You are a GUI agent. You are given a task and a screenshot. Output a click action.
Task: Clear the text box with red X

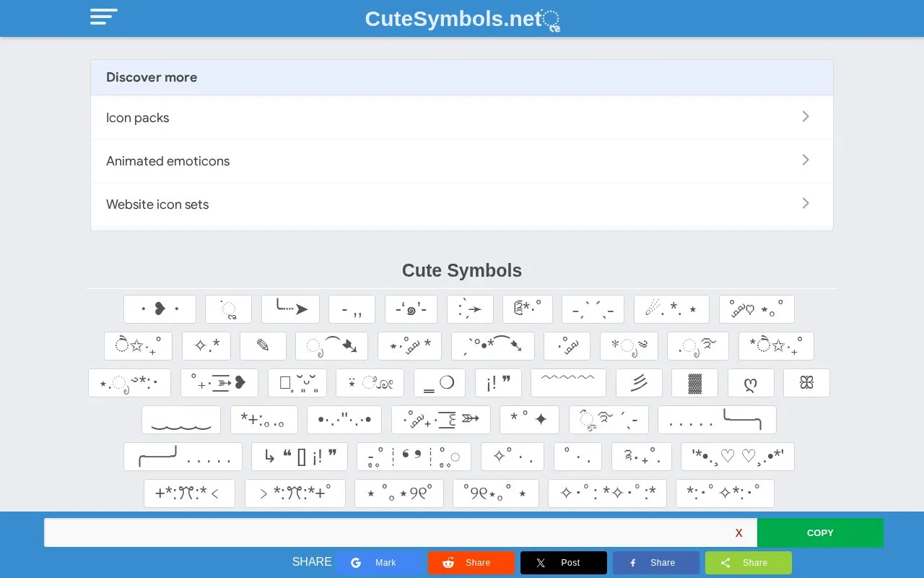point(738,533)
